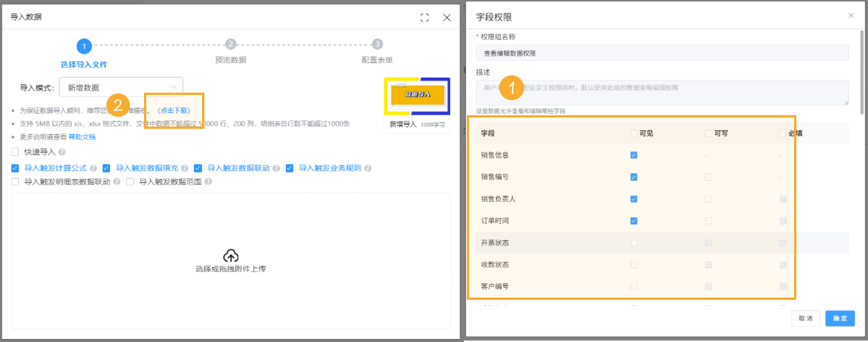
Task: Show help icon next to 导入触发数据联动
Action: point(276,168)
